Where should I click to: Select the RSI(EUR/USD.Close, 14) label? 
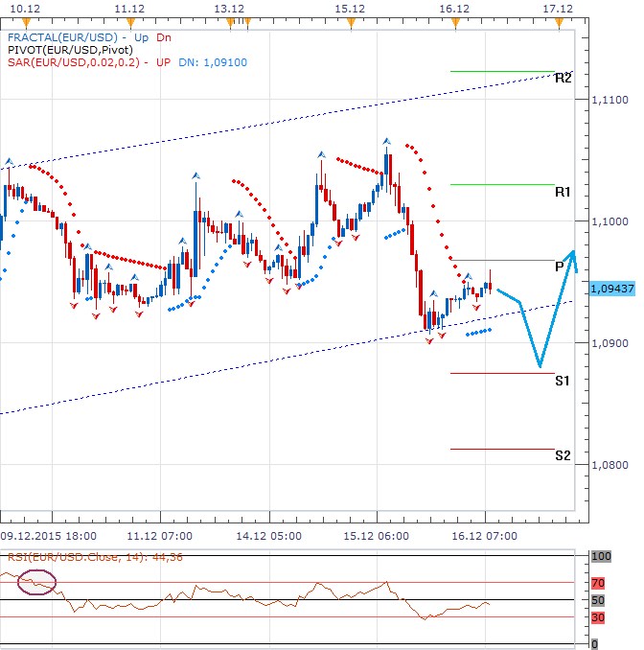click(x=83, y=558)
